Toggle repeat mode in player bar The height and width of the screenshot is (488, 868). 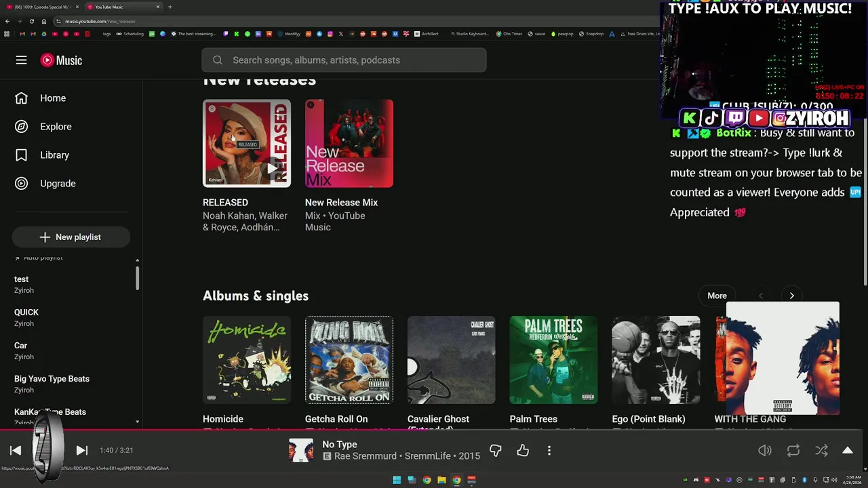[793, 450]
